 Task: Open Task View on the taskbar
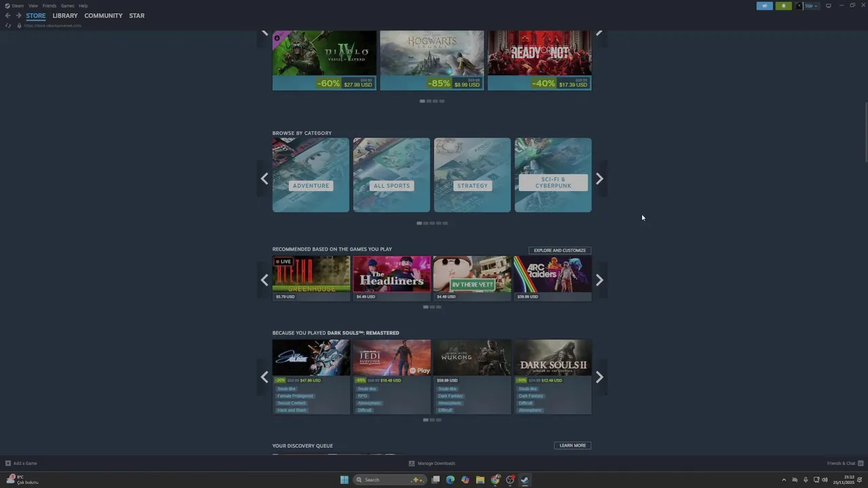pos(435,480)
